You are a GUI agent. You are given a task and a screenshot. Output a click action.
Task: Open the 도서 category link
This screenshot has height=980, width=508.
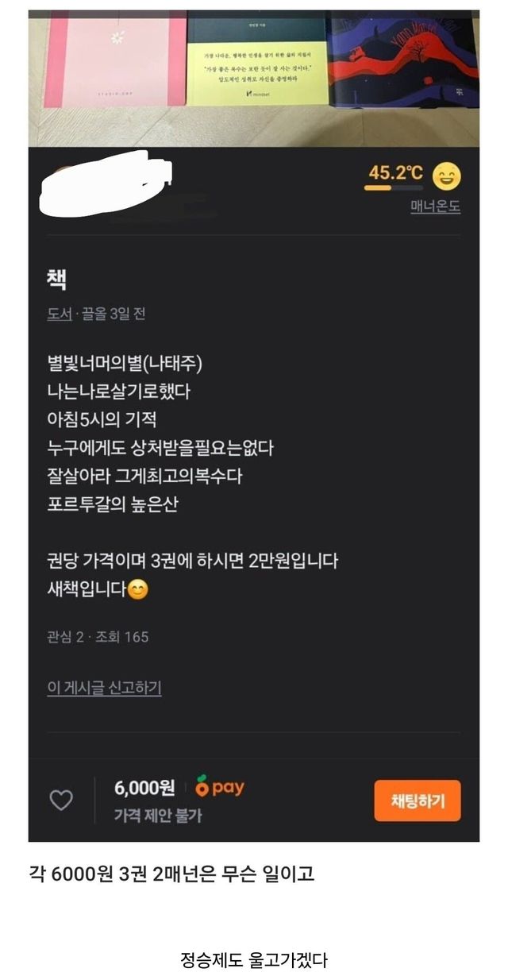click(x=60, y=314)
